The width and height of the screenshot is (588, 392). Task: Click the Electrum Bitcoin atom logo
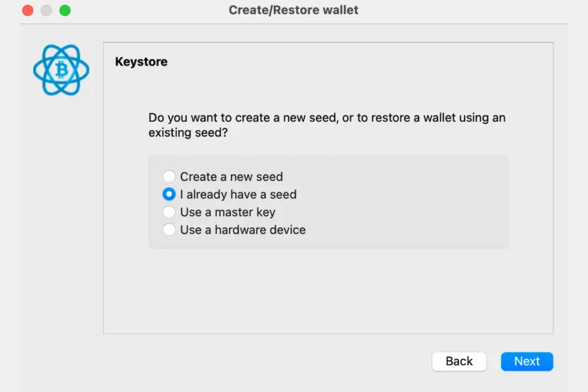pos(61,69)
